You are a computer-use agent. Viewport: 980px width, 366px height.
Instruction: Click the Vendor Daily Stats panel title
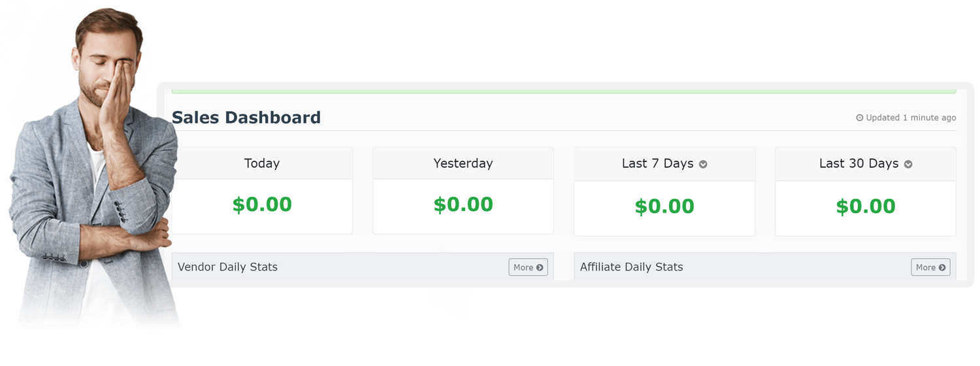point(227,267)
